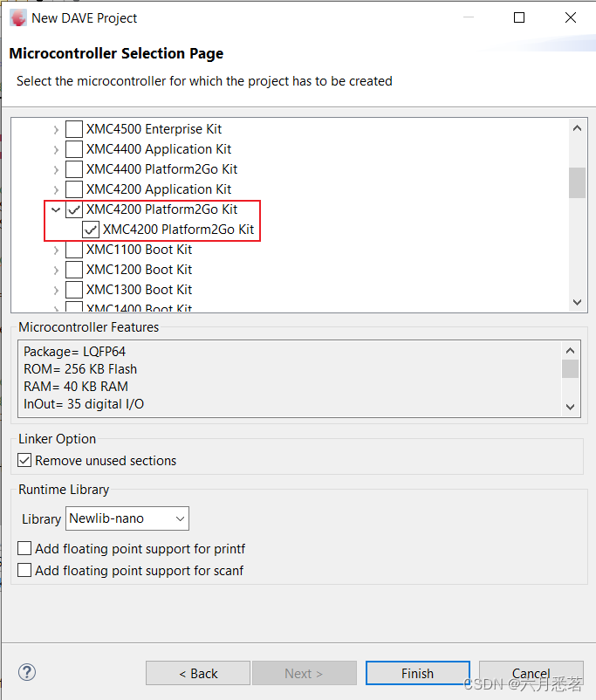Uncheck the child XMC4200 Platform2Go Kit checkbox
This screenshot has width=596, height=700.
click(91, 230)
